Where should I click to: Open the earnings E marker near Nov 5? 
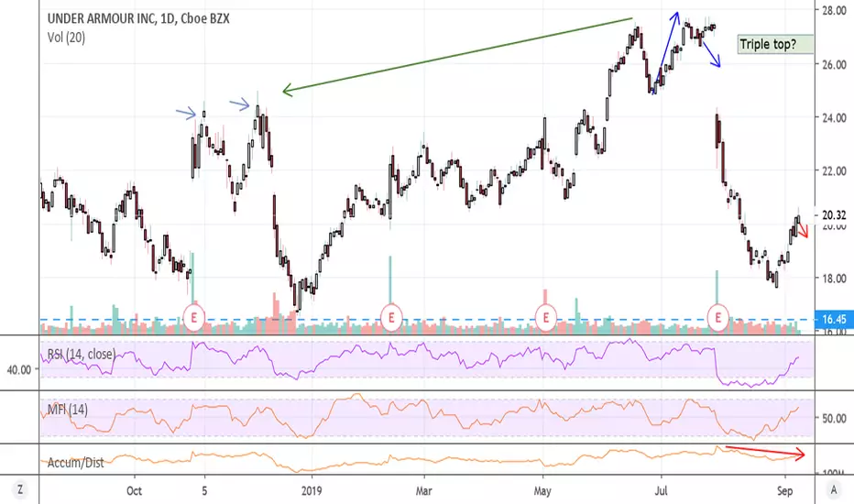point(194,317)
